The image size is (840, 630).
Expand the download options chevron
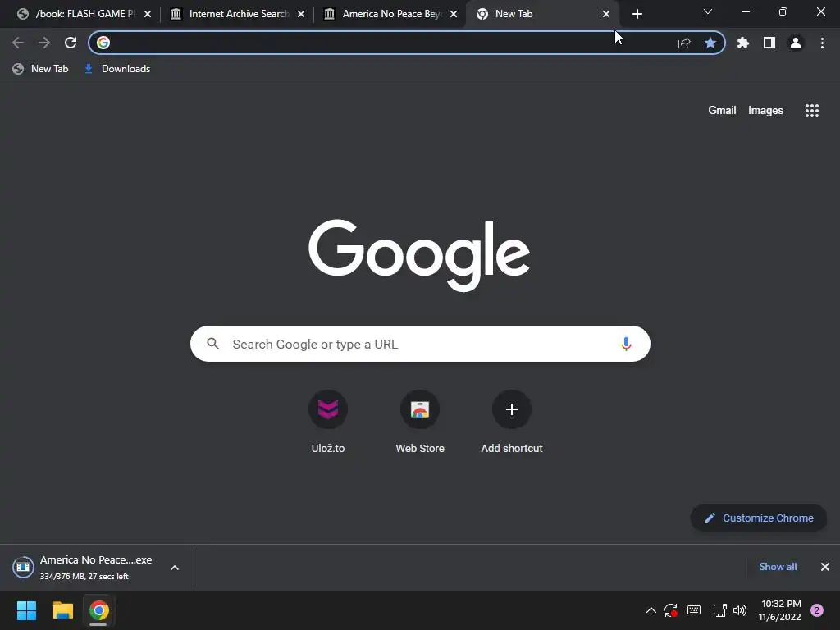pyautogui.click(x=175, y=568)
